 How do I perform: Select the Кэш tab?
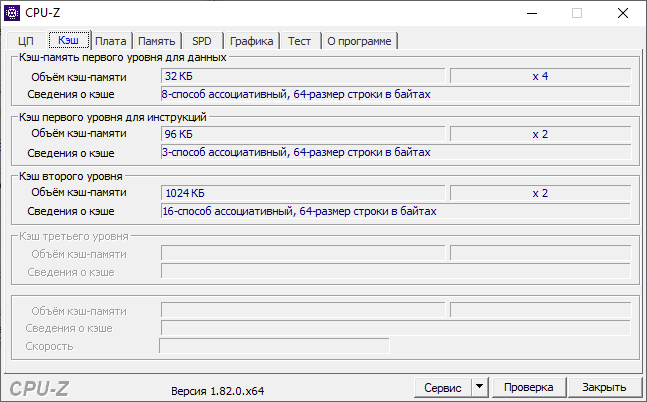click(x=69, y=40)
